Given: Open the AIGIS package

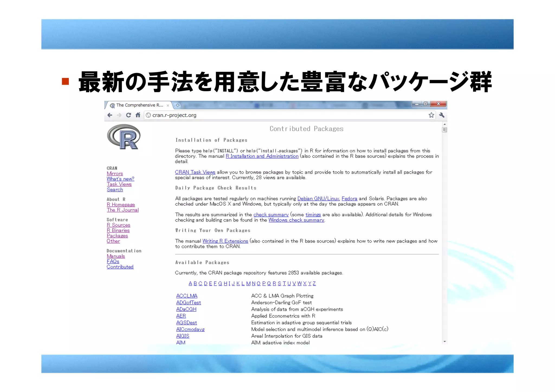Looking at the screenshot, I should 183,336.
